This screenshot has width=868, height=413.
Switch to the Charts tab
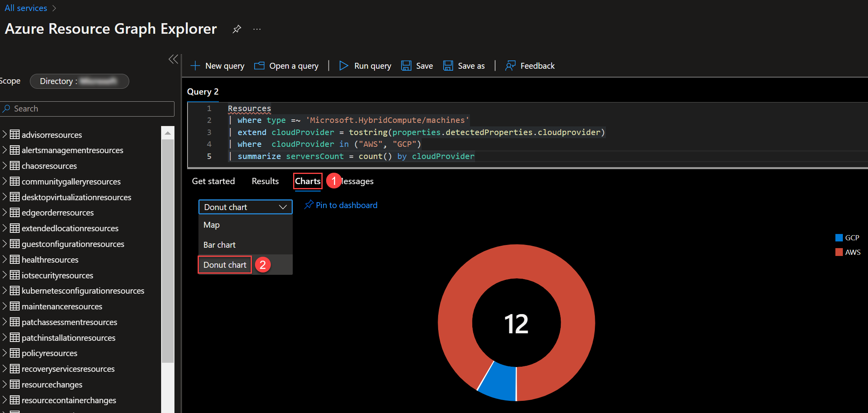tap(308, 181)
